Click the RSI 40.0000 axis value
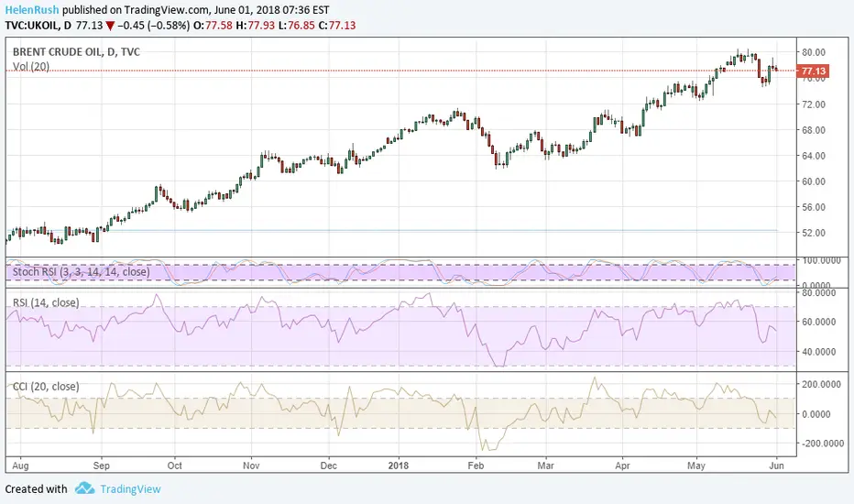This screenshot has height=504, width=854. (x=818, y=352)
